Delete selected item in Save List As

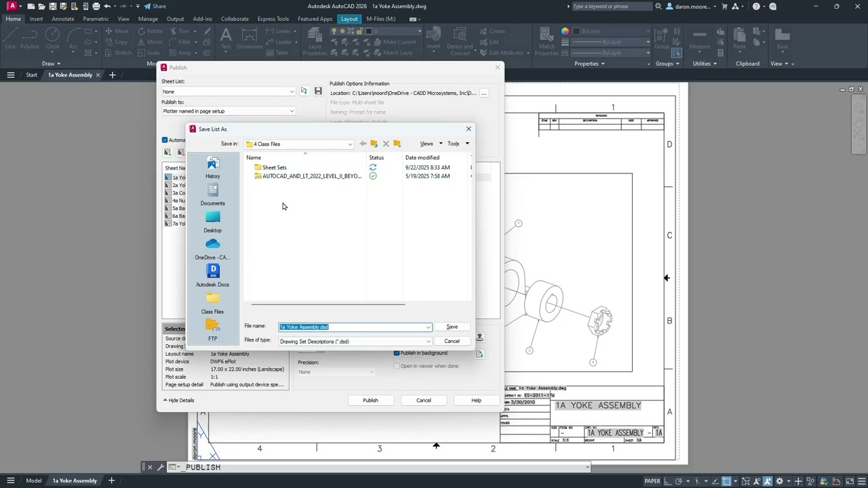tap(386, 144)
